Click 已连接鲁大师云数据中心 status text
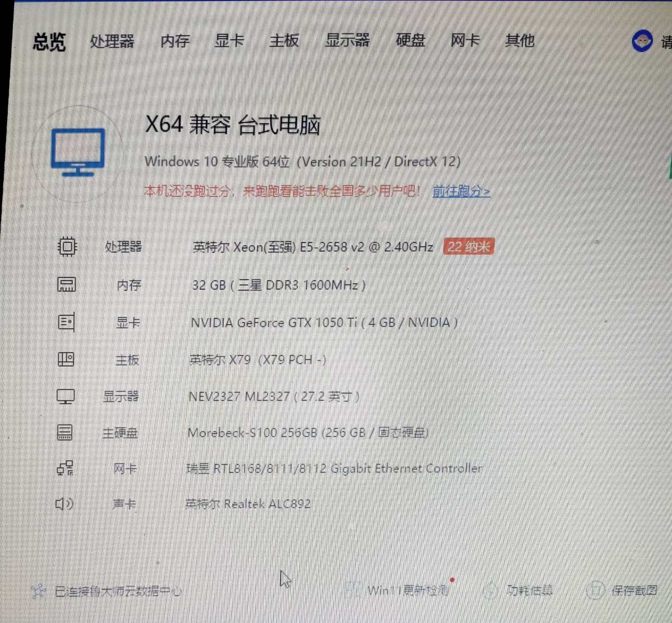The height and width of the screenshot is (623, 672). coord(118,591)
